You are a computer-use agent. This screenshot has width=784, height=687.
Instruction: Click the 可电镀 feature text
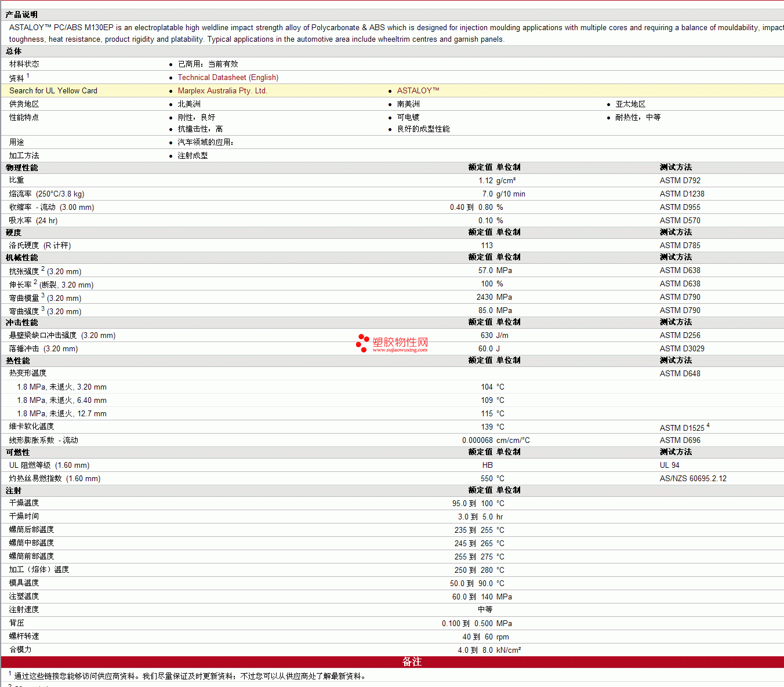coord(408,117)
